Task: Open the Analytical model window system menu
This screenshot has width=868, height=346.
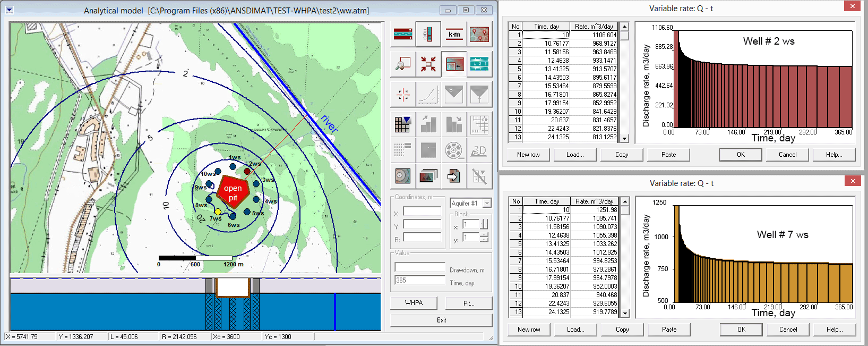Action: tap(9, 10)
